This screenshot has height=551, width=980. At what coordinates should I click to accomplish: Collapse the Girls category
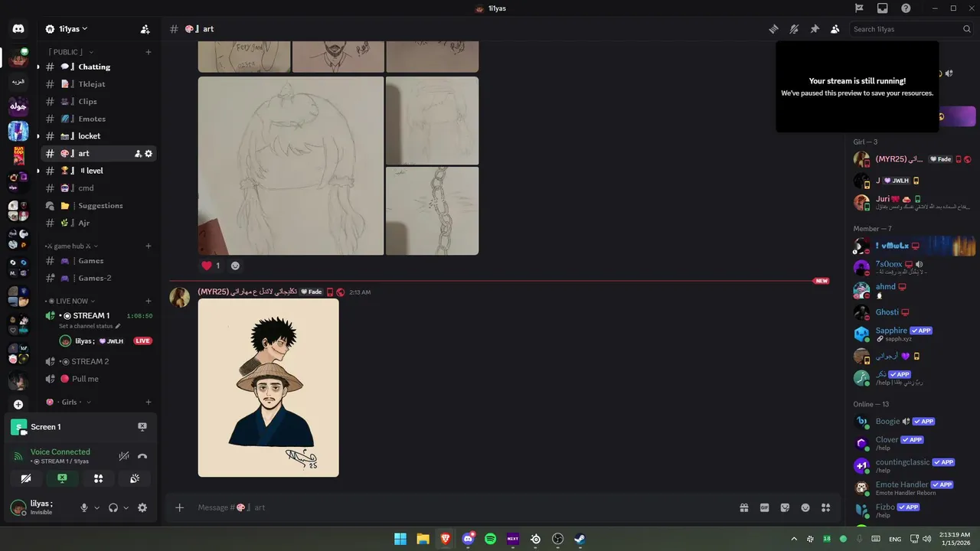(68, 403)
